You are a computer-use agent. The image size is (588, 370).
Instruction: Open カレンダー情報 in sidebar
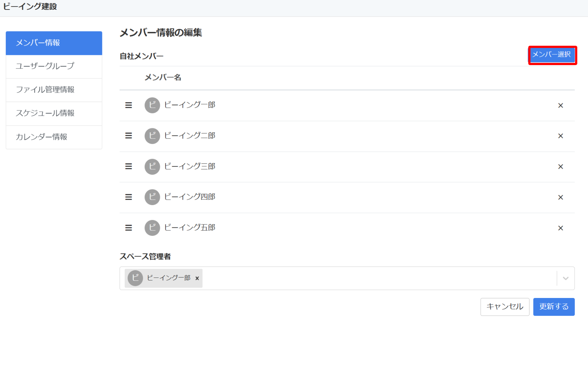(54, 137)
